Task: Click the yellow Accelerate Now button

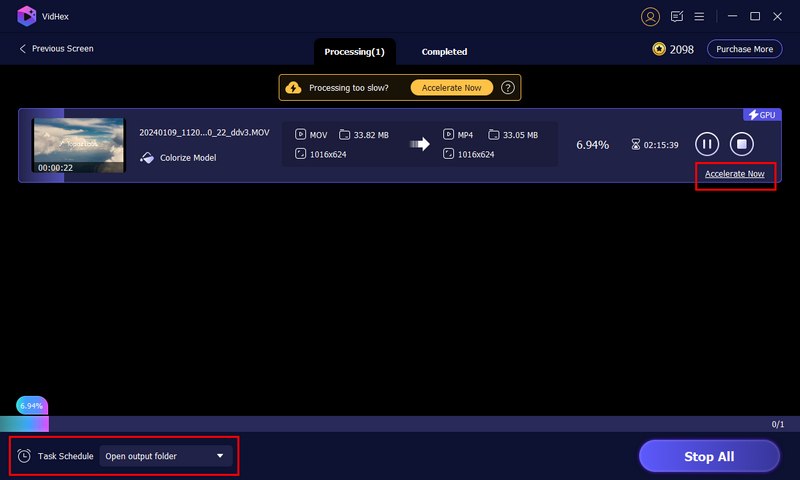Action: point(451,88)
